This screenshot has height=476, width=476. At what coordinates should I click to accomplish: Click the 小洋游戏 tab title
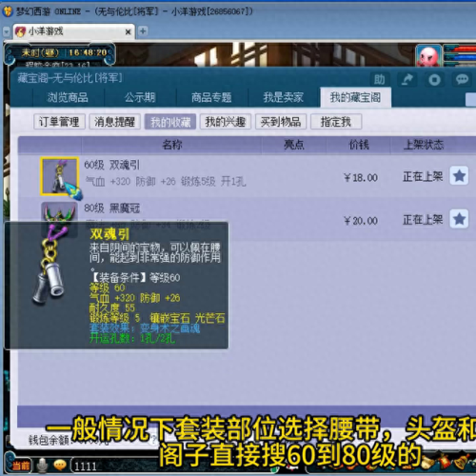[46, 31]
